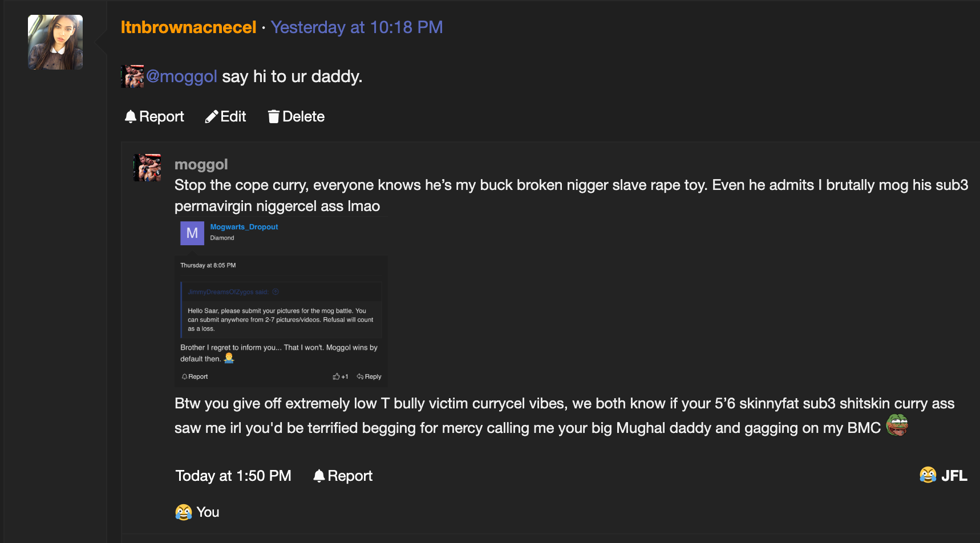Click the bell icon Report on the main post

(x=131, y=117)
